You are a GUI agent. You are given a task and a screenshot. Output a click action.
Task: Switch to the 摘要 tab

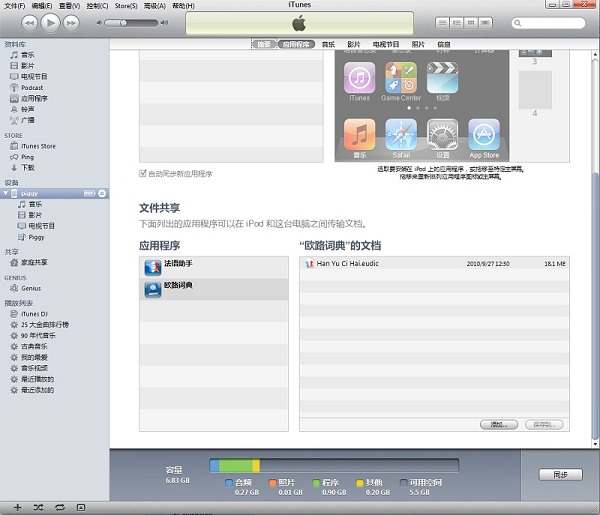pyautogui.click(x=264, y=44)
